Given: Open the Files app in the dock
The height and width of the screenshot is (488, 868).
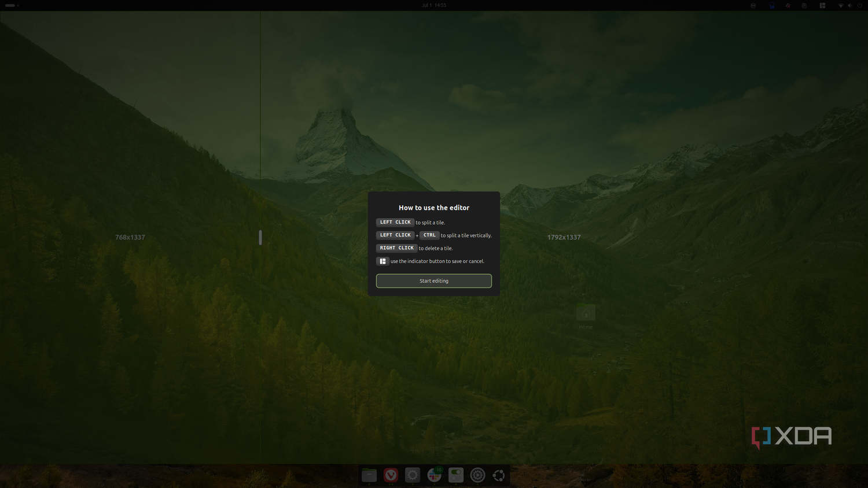Looking at the screenshot, I should coord(369,475).
